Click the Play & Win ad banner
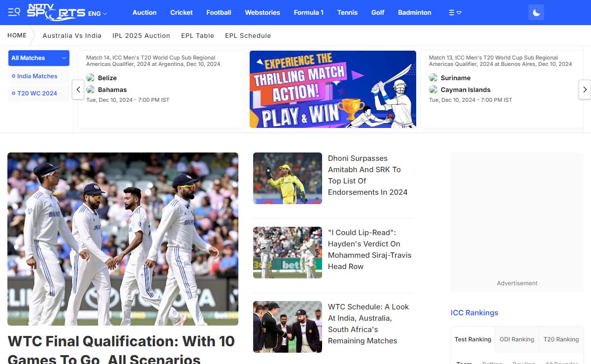 [x=332, y=89]
